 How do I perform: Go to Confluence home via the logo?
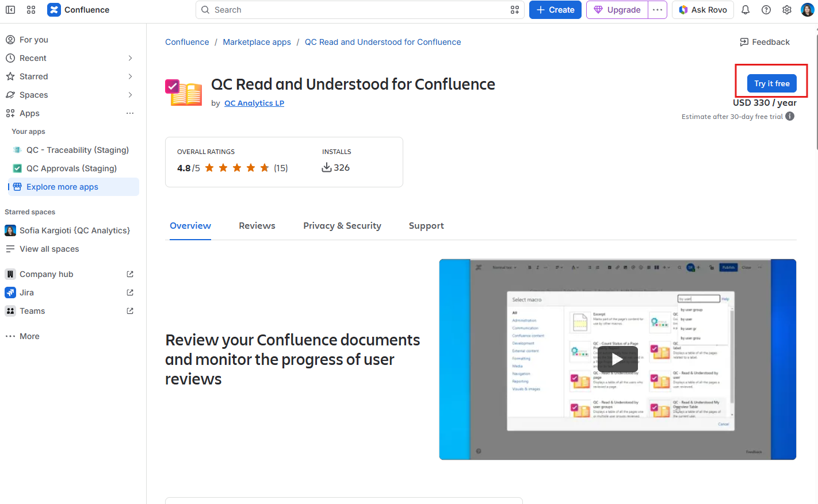(78, 10)
